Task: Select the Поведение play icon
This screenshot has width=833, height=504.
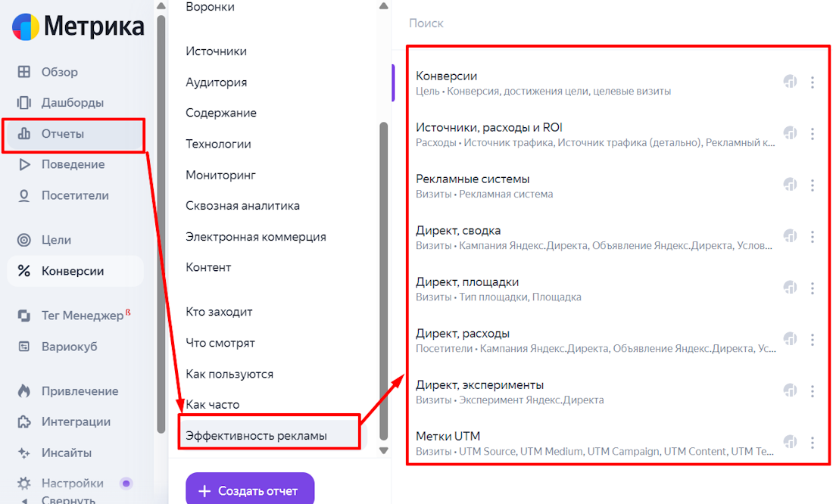Action: 23,164
